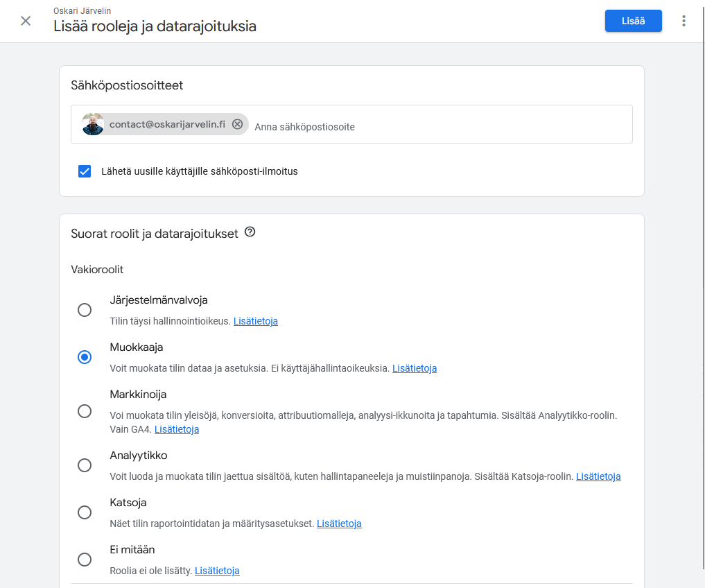This screenshot has height=588, width=705.
Task: Click the Suorat roolit ja datarajoitukset heading
Action: pos(155,234)
